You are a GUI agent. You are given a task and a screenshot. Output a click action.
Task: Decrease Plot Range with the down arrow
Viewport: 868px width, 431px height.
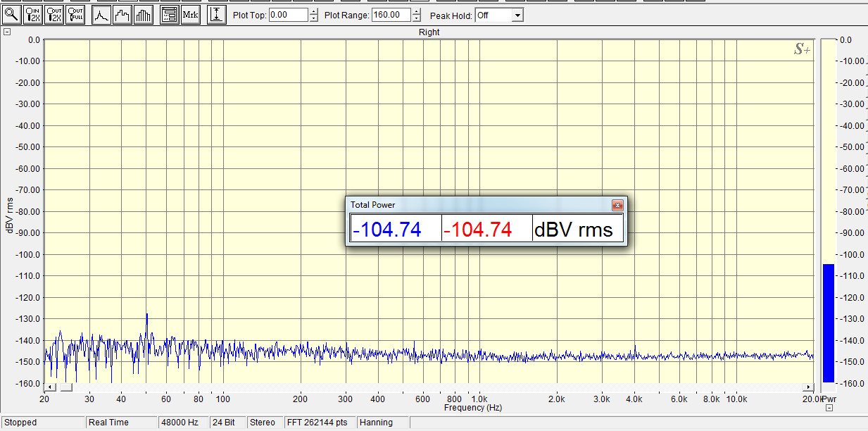pos(417,18)
